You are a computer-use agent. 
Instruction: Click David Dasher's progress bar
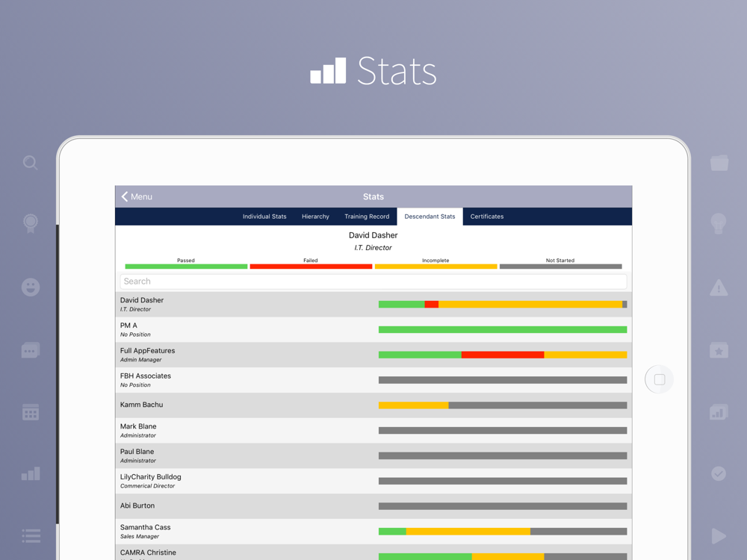(503, 305)
